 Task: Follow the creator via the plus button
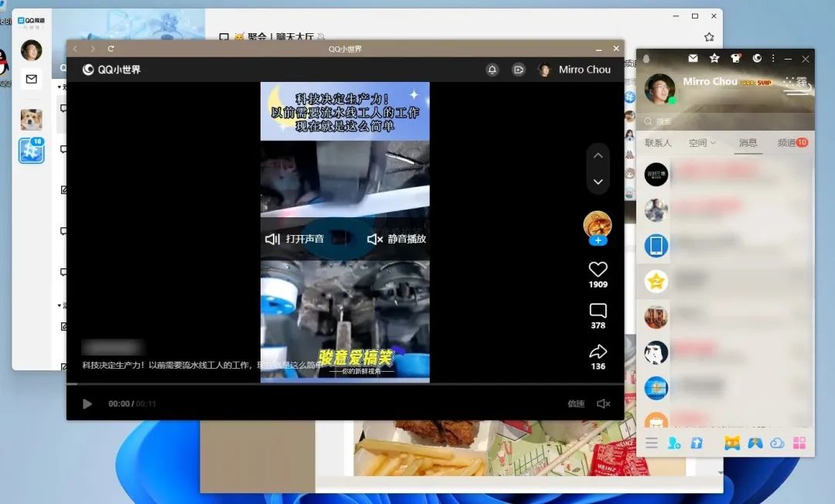[598, 241]
